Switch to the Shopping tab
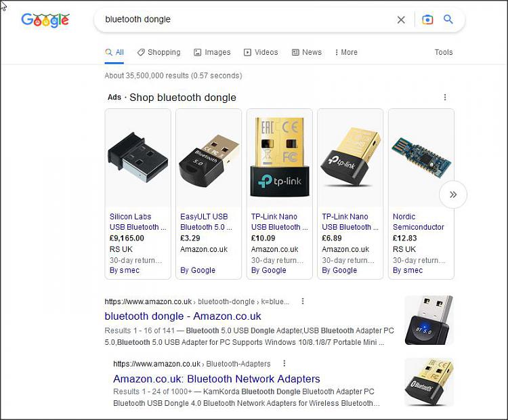508x420 pixels. pyautogui.click(x=158, y=52)
